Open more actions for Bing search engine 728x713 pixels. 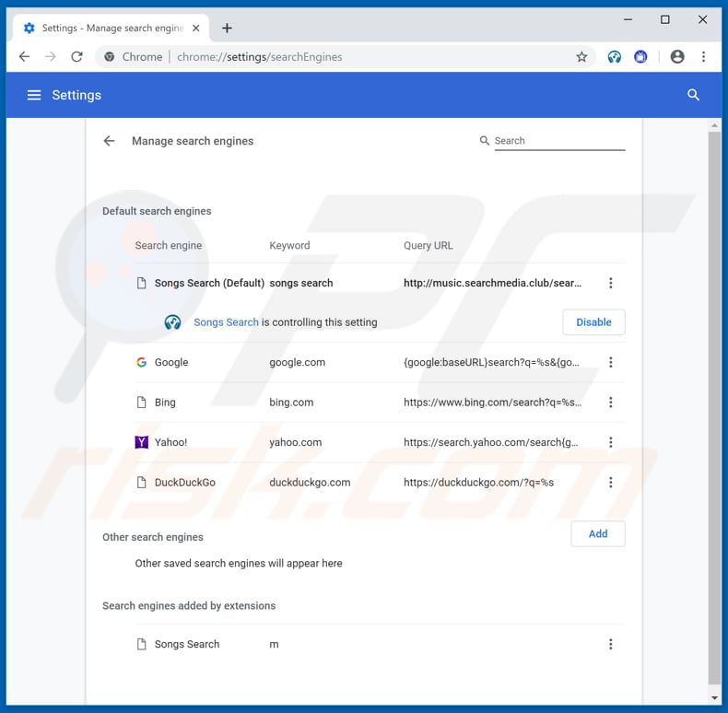click(611, 402)
